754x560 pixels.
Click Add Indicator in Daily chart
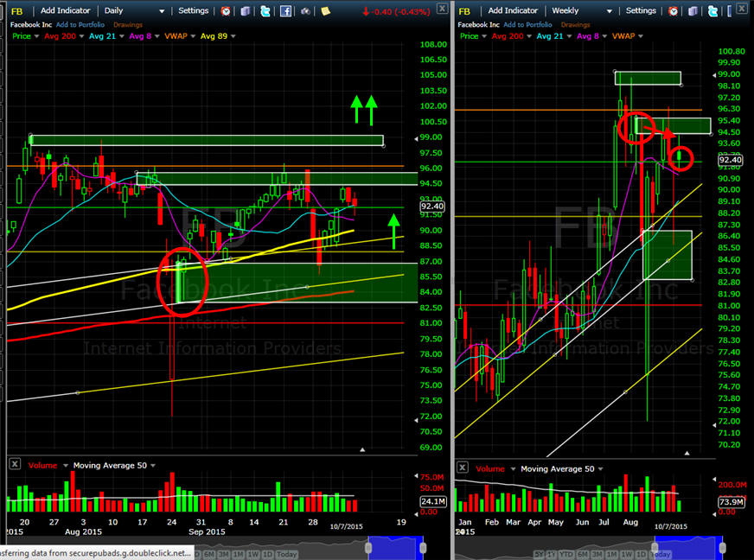pos(66,10)
